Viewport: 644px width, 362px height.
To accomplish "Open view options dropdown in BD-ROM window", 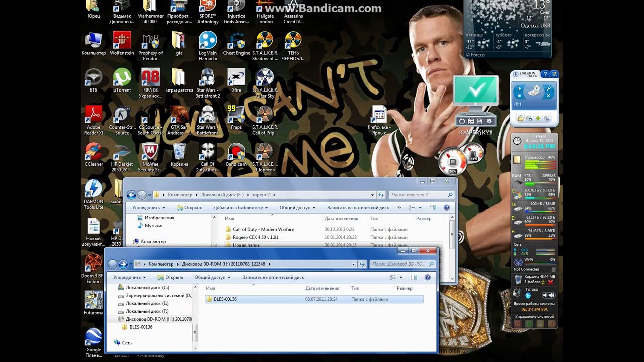I will pyautogui.click(x=401, y=277).
